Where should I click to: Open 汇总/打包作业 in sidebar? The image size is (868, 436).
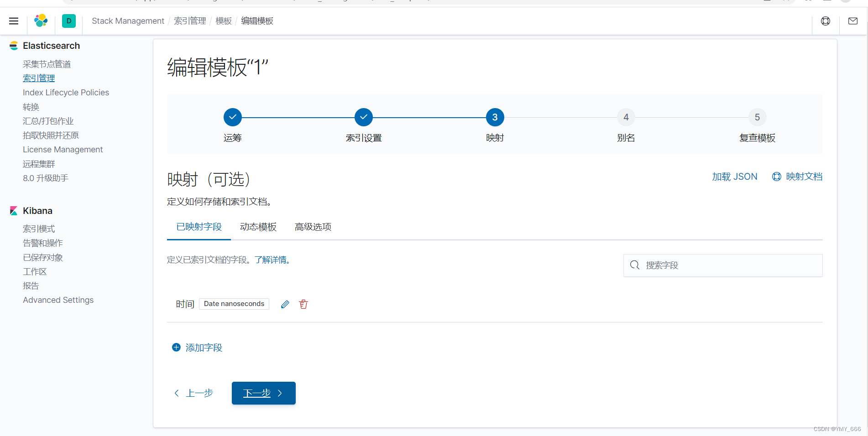[48, 121]
